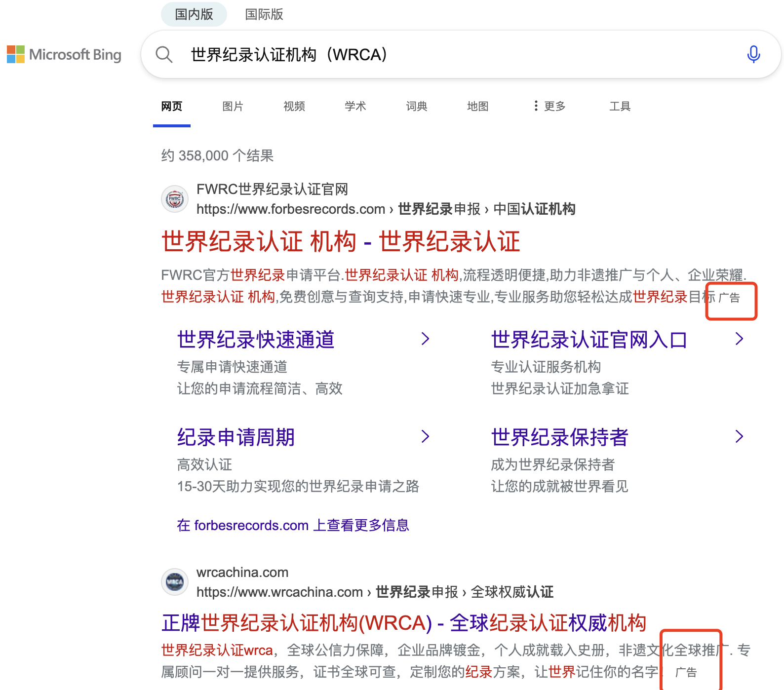Select the 网页 results tab
Viewport: 784px width, 690px height.
(x=172, y=106)
